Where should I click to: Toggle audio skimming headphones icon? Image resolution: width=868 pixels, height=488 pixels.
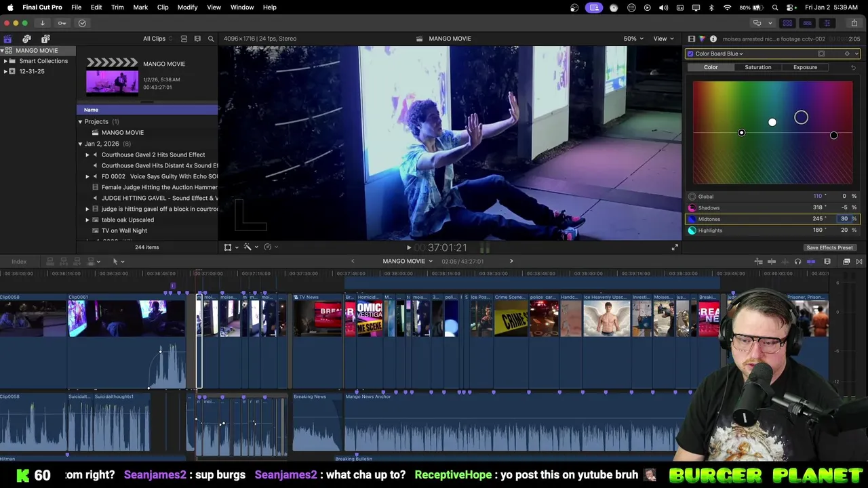(797, 262)
